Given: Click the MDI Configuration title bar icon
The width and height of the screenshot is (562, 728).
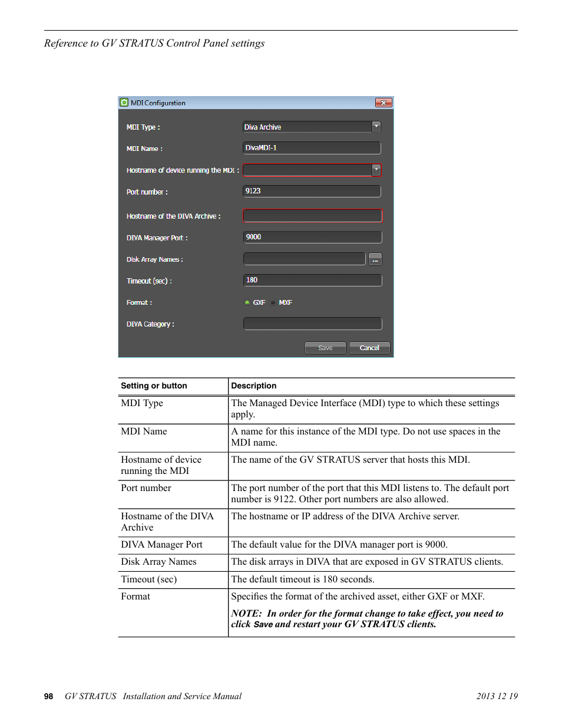Looking at the screenshot, I should pos(124,103).
